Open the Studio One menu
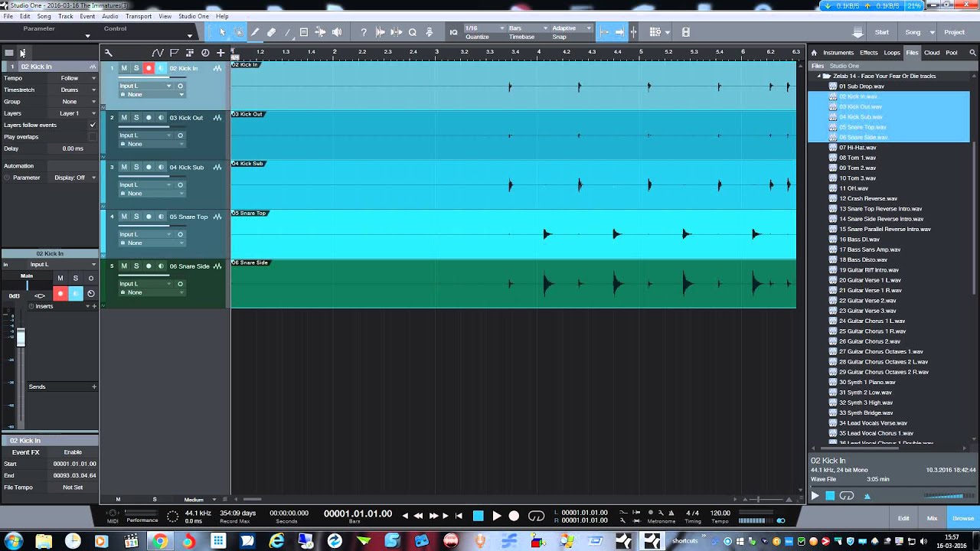Image resolution: width=980 pixels, height=551 pixels. point(194,16)
